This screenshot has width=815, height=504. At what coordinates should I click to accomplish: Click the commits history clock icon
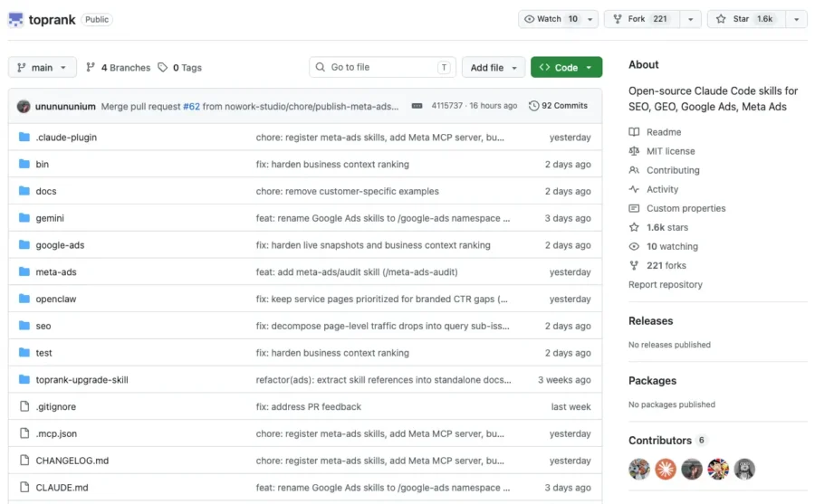[533, 106]
